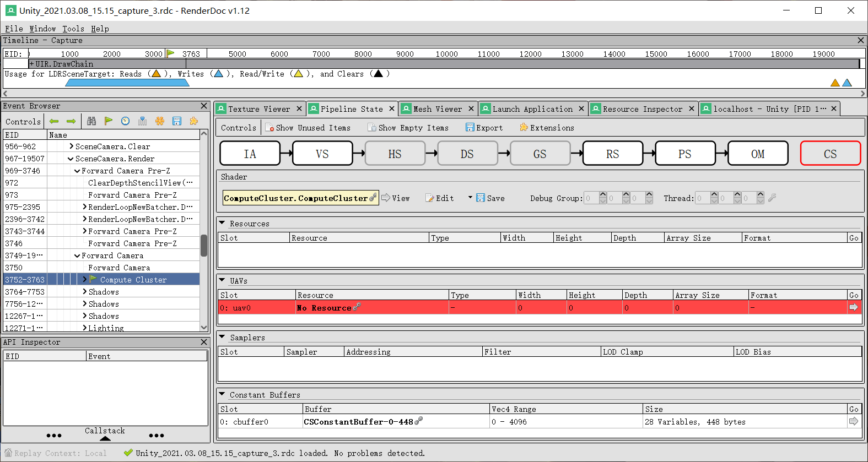Viewport: 868px width, 462px height.
Task: Click the link icon next to No Resource
Action: point(357,307)
